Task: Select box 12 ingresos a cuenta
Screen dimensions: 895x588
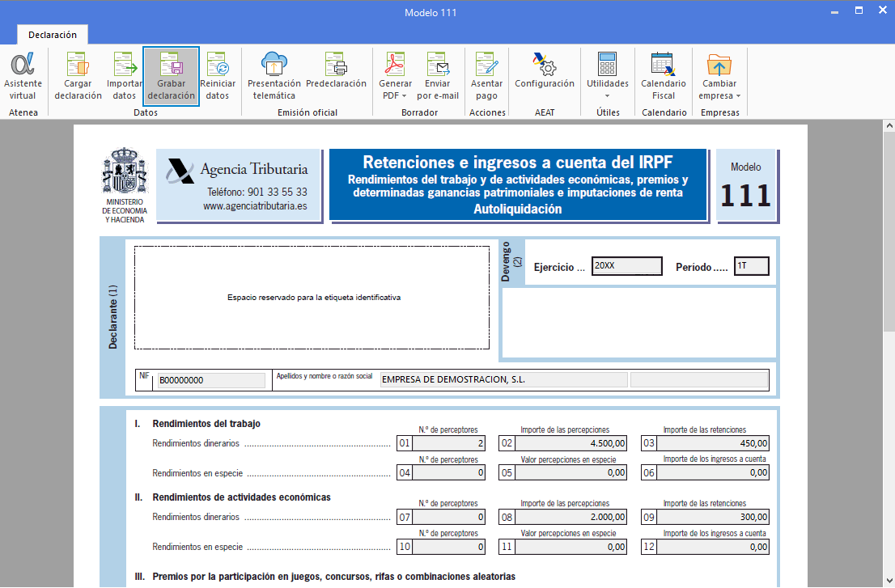Action: (x=712, y=547)
